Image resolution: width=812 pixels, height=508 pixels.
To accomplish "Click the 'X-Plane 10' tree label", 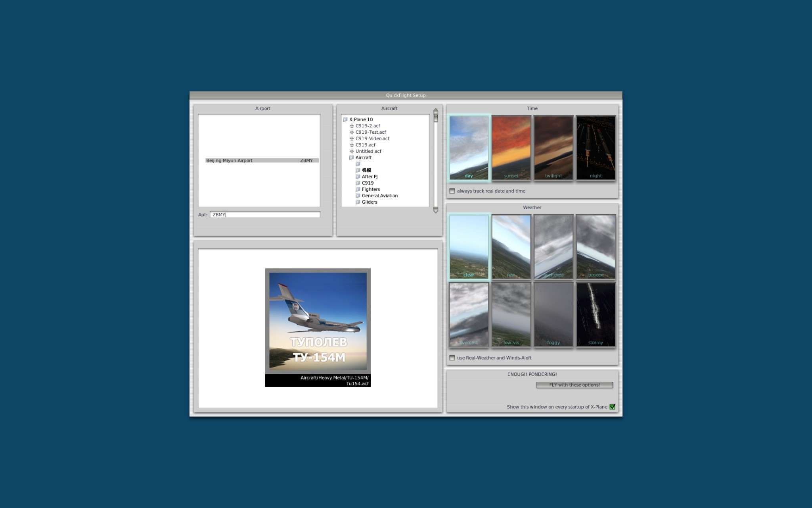I will point(361,119).
